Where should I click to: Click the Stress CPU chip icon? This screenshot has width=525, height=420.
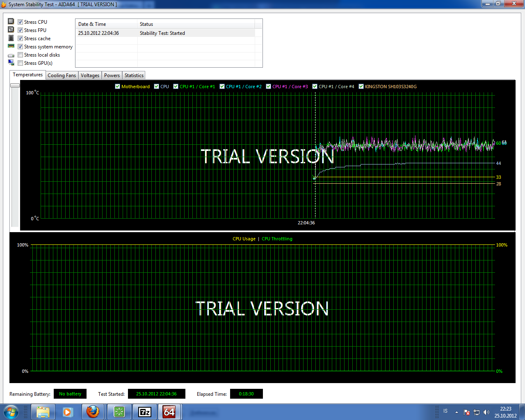coord(11,21)
